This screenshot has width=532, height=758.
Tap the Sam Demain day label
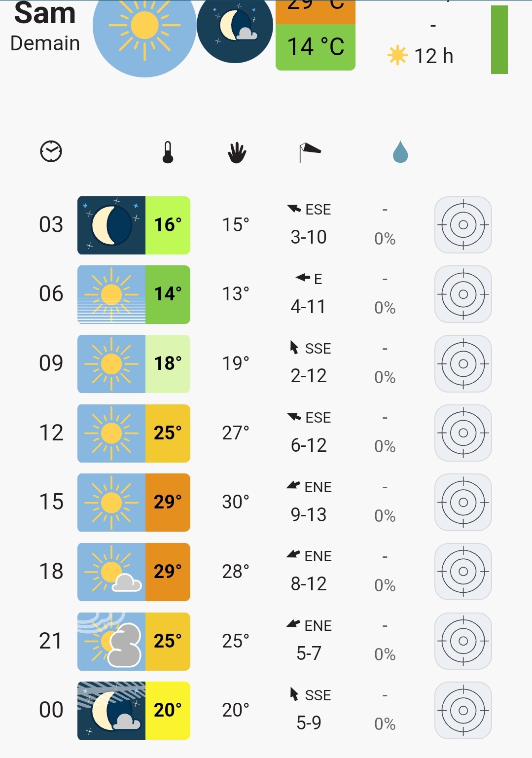pyautogui.click(x=45, y=27)
